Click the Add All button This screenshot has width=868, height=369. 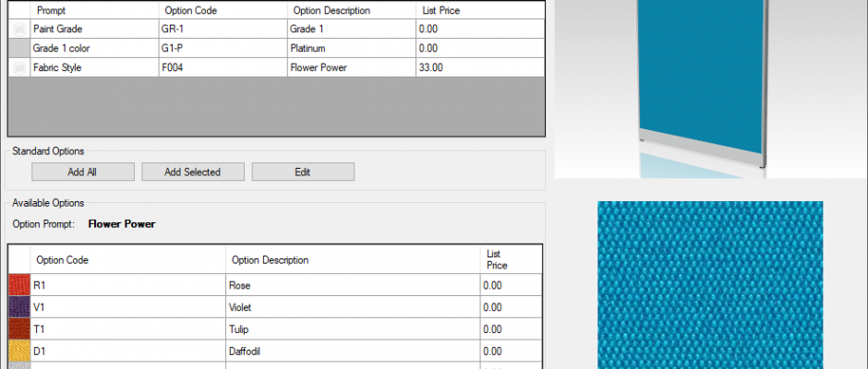pyautogui.click(x=82, y=173)
